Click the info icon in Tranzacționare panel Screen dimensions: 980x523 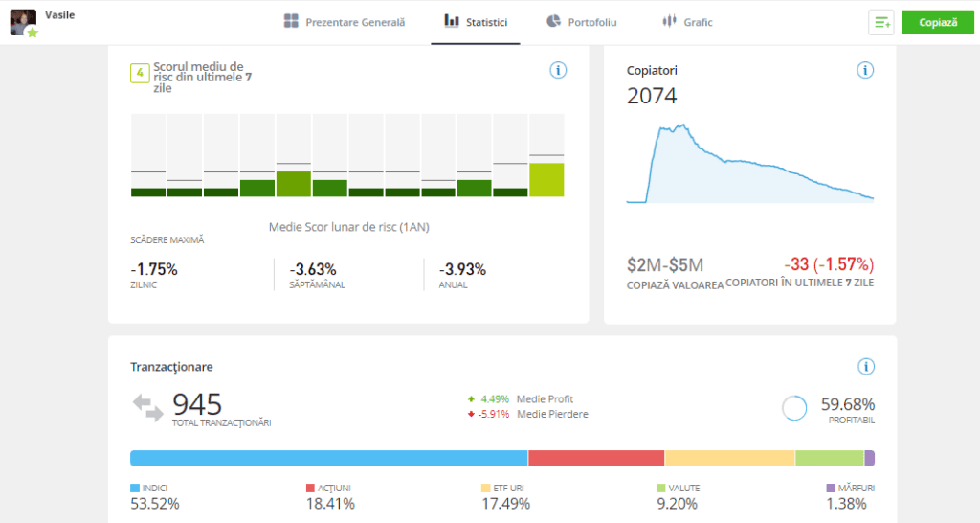pyautogui.click(x=865, y=366)
